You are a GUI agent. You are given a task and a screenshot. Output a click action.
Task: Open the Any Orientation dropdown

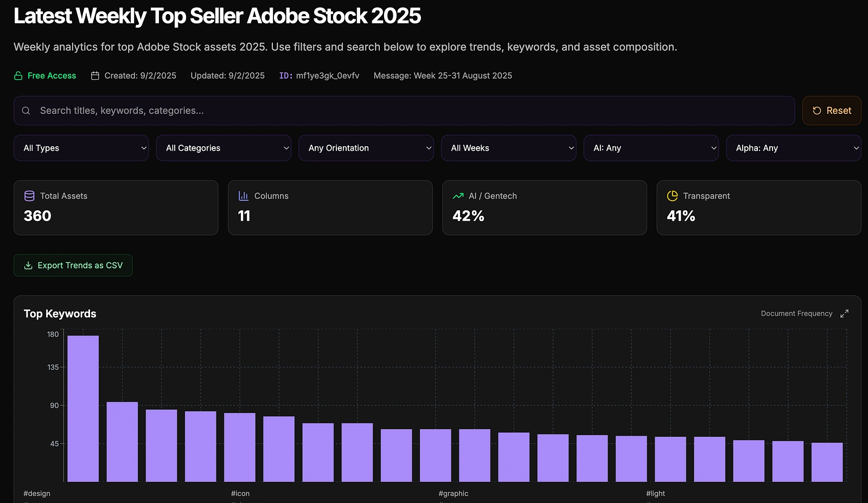tap(366, 148)
